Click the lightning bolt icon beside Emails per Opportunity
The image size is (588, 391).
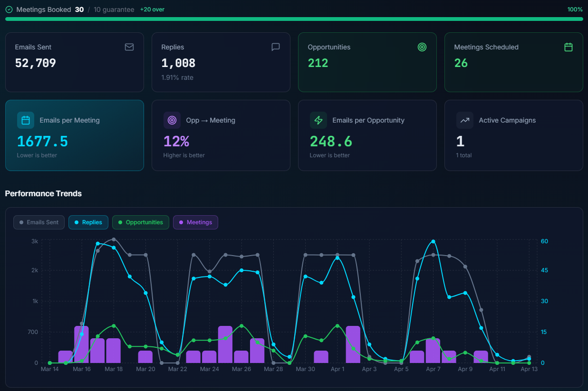point(318,120)
